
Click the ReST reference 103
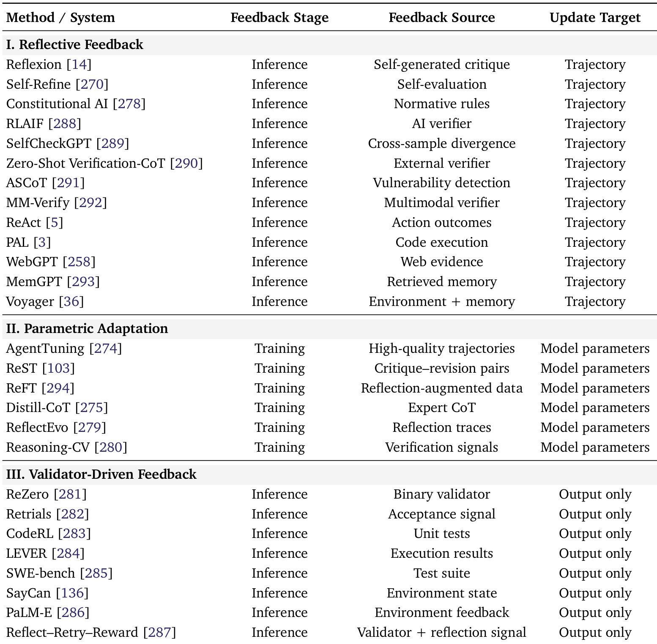59,368
